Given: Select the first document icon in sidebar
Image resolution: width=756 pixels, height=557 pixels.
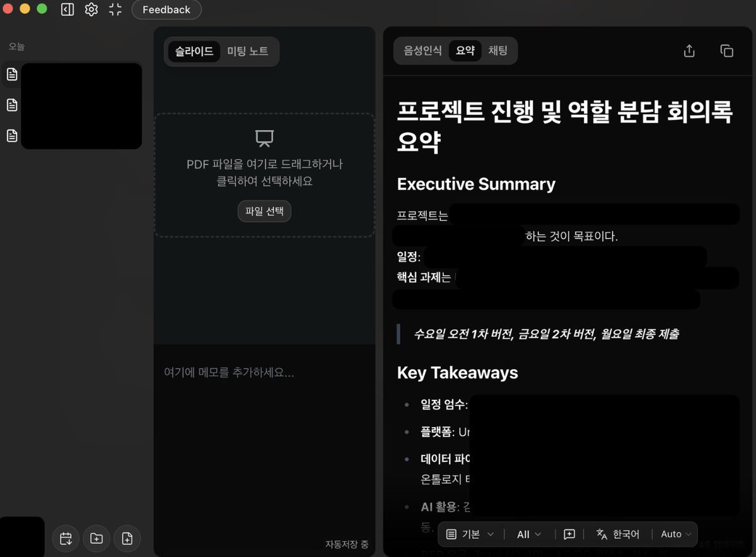Looking at the screenshot, I should coord(12,74).
